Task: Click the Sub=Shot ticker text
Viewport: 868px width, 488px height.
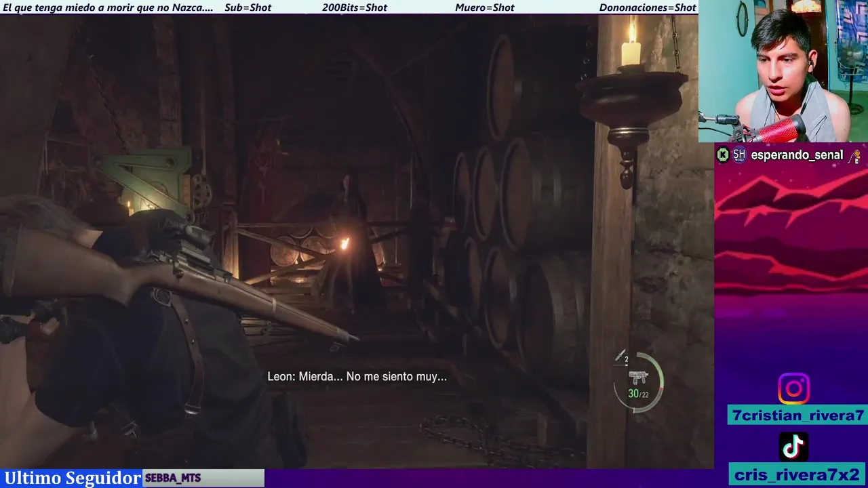Action: click(x=248, y=7)
